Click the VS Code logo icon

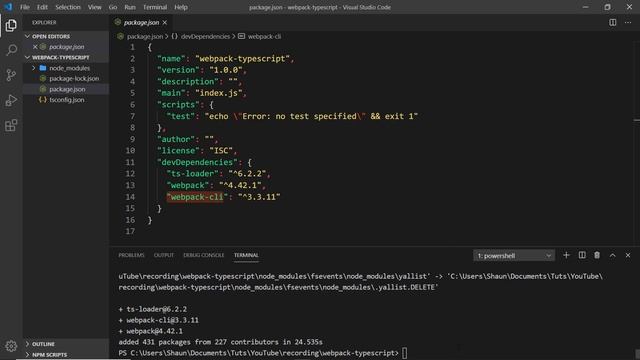[8, 7]
